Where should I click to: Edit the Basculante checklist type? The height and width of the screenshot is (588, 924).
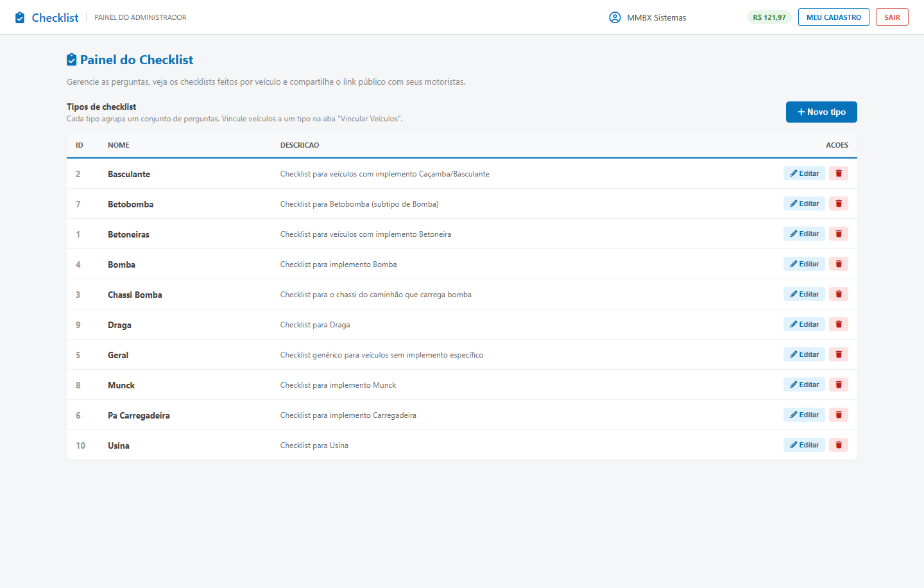coord(804,173)
